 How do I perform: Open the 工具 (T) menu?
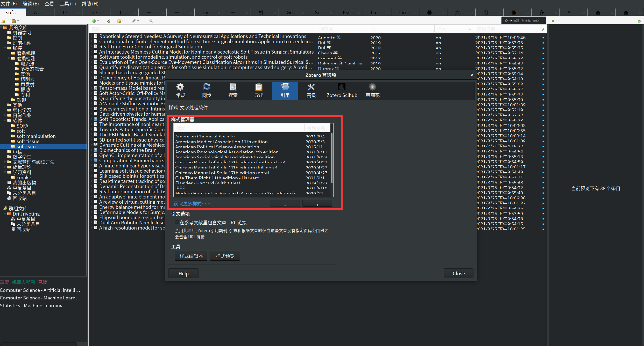(x=68, y=4)
